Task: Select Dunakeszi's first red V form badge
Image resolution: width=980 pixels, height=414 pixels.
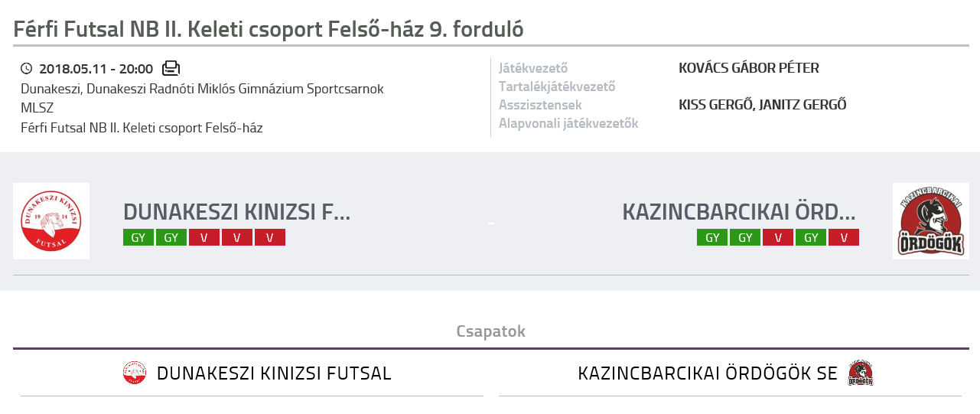Action: pos(204,237)
